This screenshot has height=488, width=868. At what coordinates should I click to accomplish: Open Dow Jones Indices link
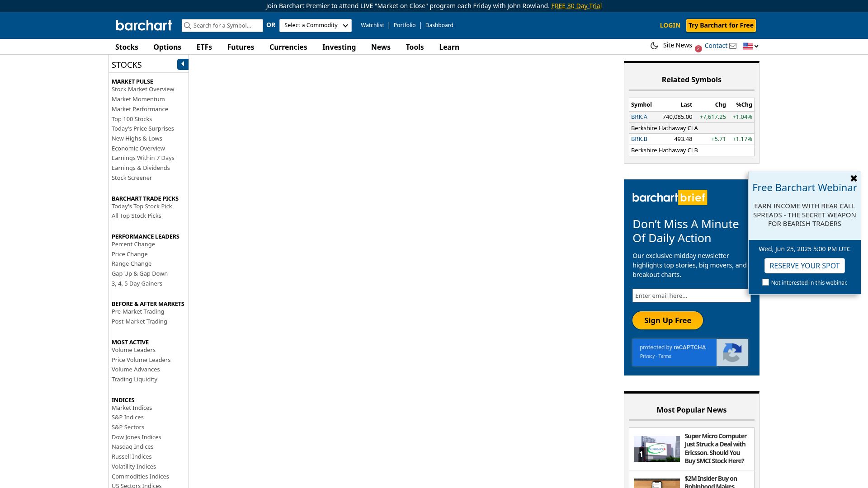coord(136,437)
